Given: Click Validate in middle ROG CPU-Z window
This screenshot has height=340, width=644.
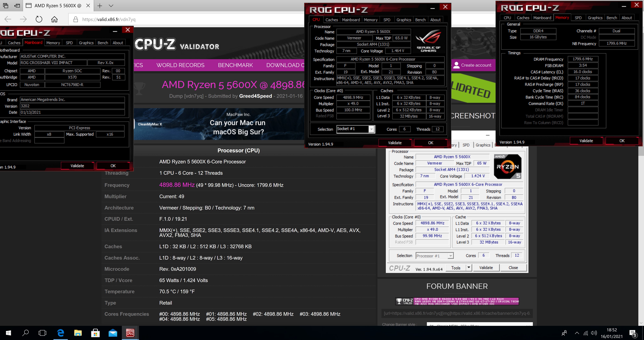Looking at the screenshot, I should click(x=395, y=143).
